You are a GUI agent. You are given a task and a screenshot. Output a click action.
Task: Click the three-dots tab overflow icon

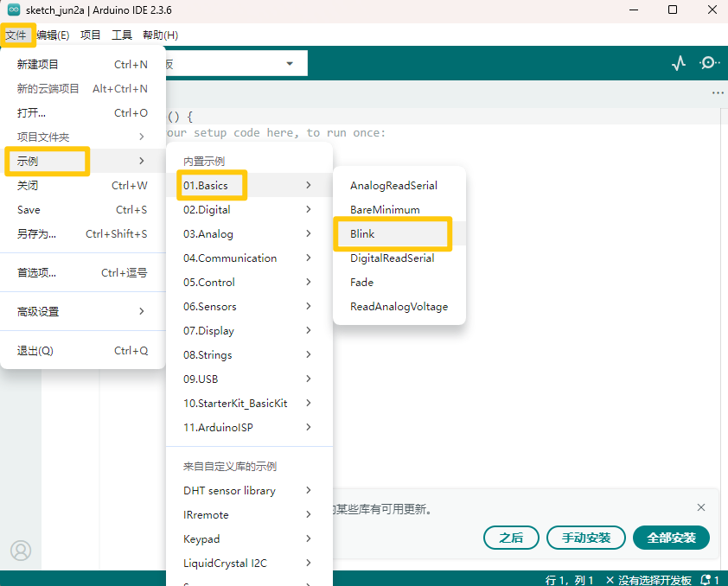718,92
